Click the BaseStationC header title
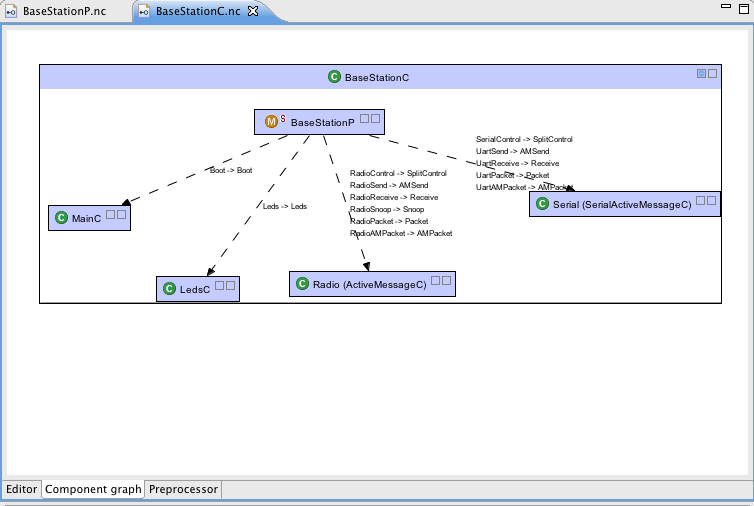Screen dimensions: 754x506 point(377,77)
